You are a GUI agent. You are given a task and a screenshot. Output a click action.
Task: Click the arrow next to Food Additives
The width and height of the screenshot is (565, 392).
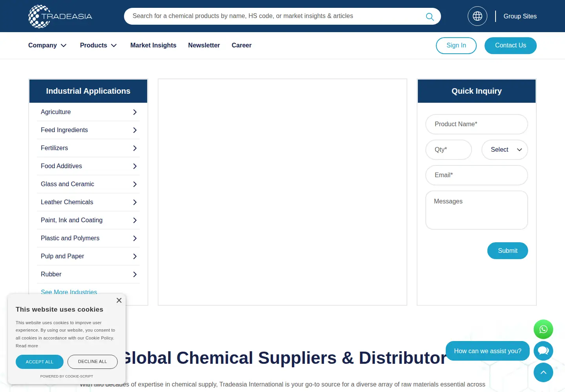click(x=135, y=166)
